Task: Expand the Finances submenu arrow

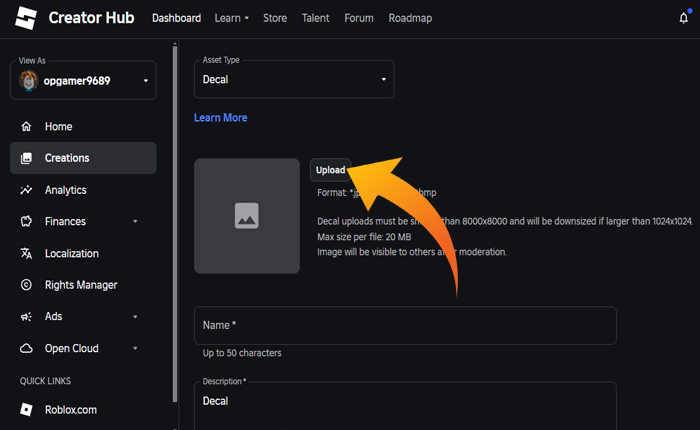Action: pos(135,222)
